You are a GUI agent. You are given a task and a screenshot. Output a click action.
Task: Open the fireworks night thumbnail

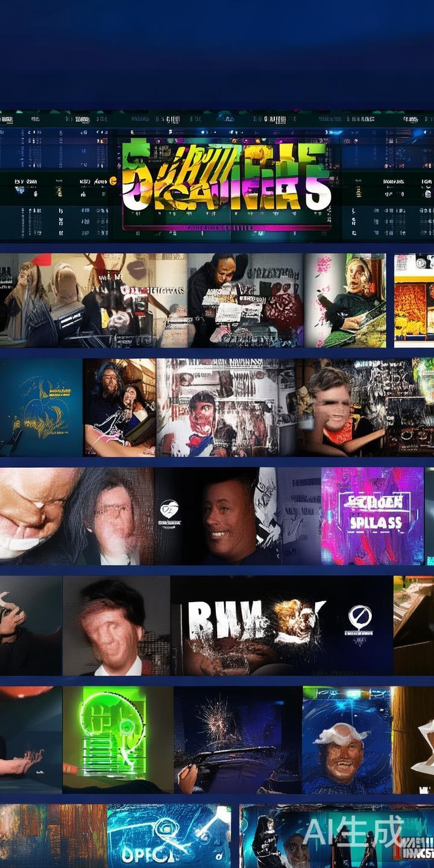click(237, 739)
